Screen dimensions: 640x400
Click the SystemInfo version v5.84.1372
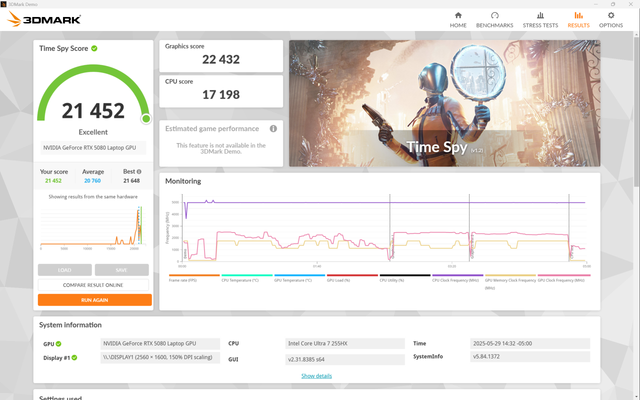530,356
